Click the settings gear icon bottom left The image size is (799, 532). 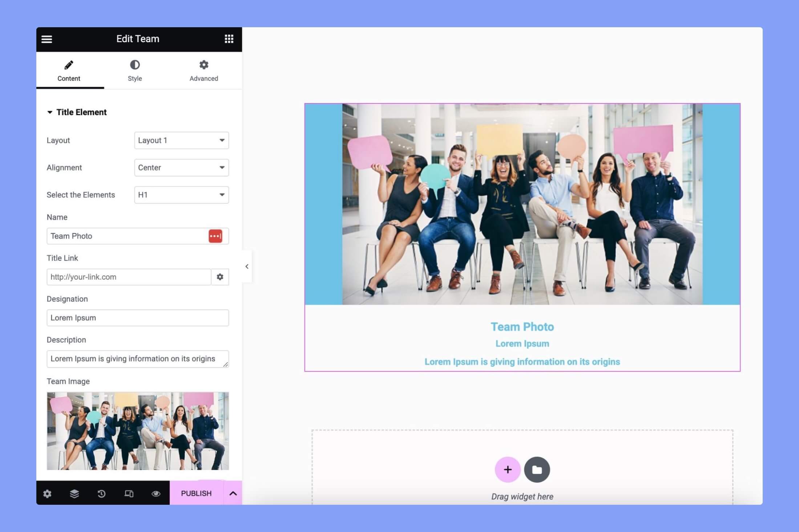point(48,493)
